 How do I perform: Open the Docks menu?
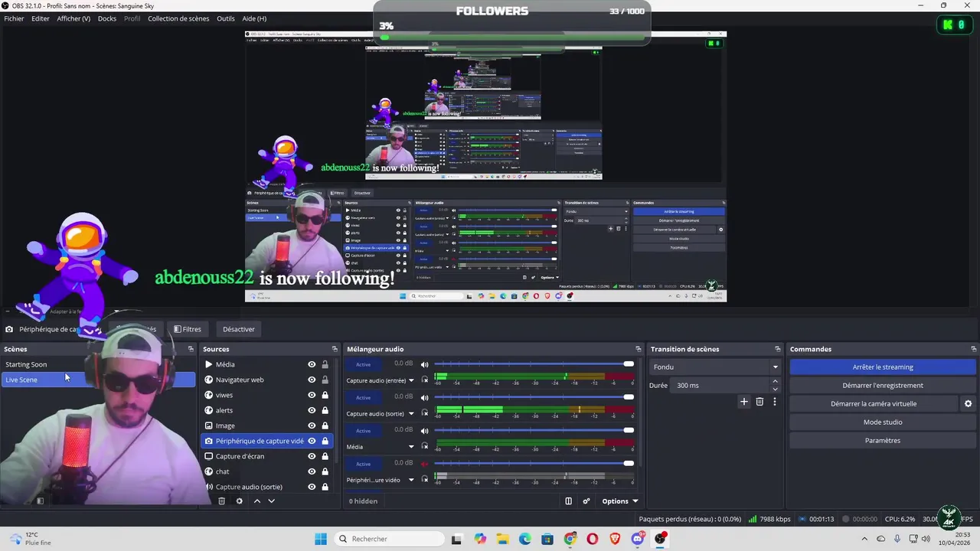pyautogui.click(x=107, y=18)
